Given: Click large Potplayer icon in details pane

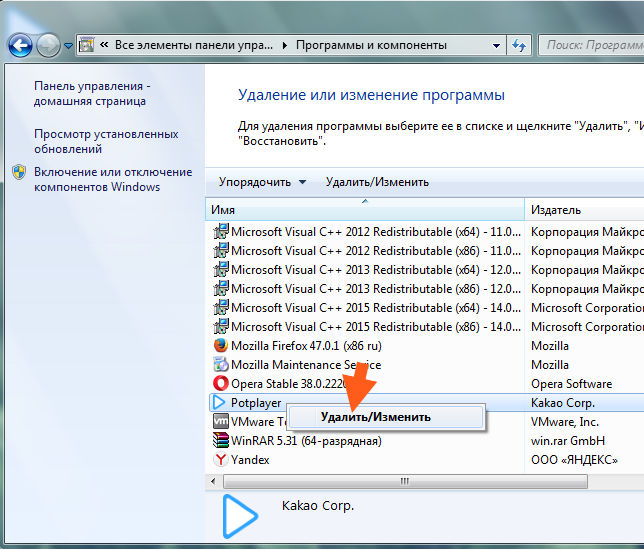Looking at the screenshot, I should pos(240,516).
